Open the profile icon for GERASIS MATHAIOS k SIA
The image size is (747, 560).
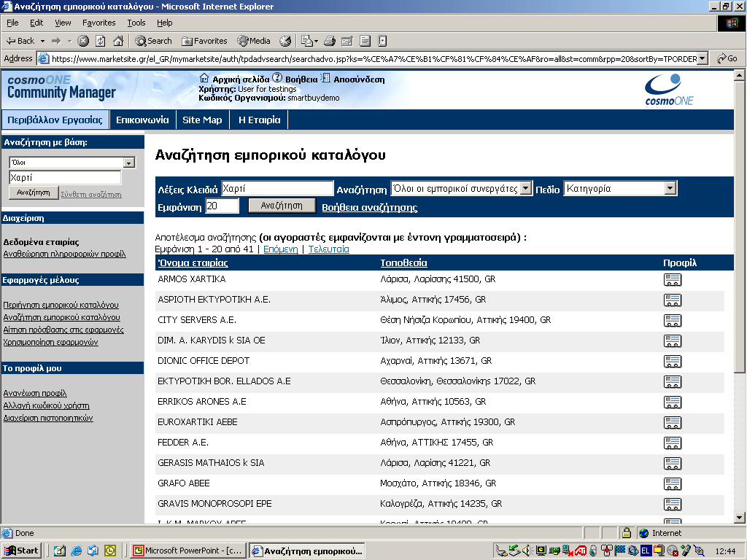[x=672, y=464]
